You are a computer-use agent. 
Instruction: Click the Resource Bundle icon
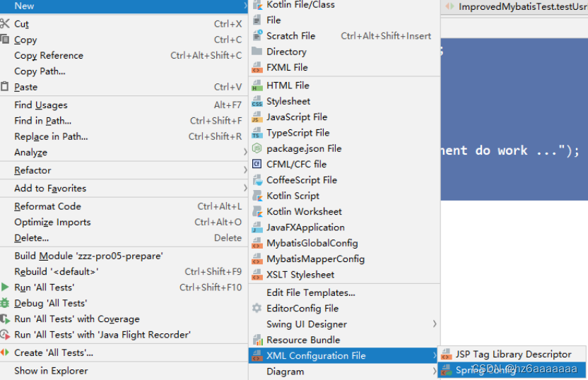pyautogui.click(x=258, y=340)
